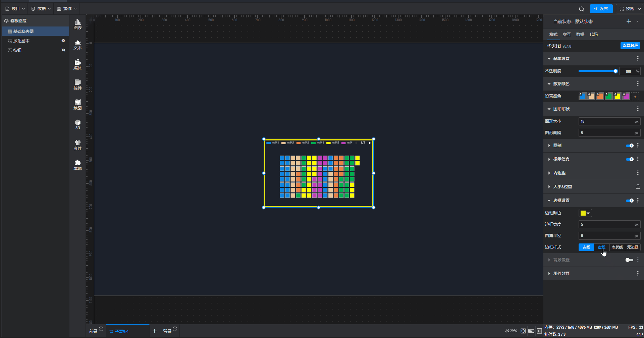Open the 图表 chart components panel

[x=77, y=24]
